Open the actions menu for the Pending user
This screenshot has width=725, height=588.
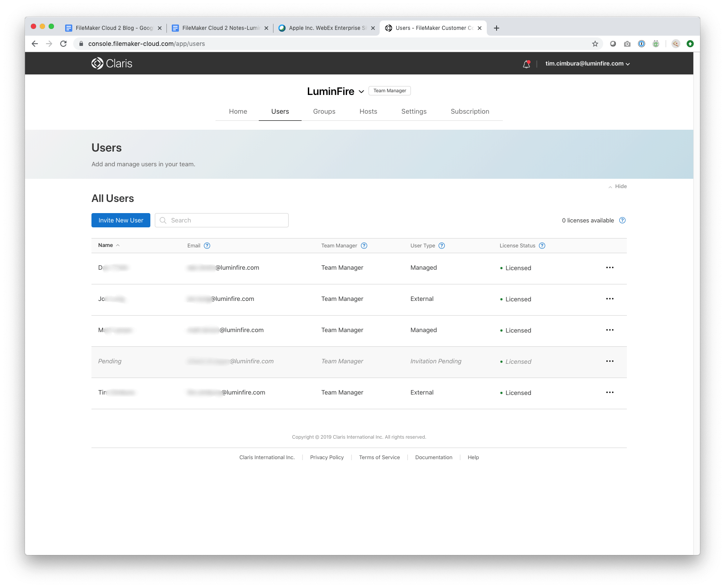click(610, 361)
